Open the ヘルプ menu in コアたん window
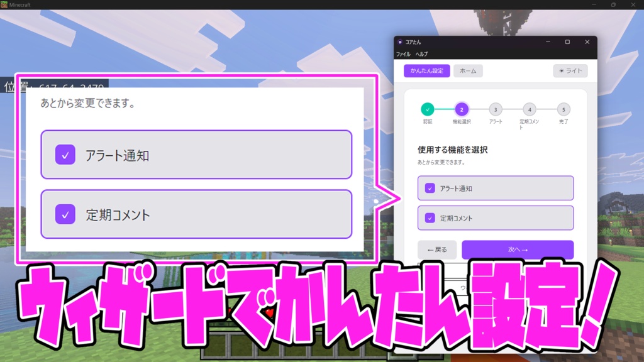 (421, 54)
